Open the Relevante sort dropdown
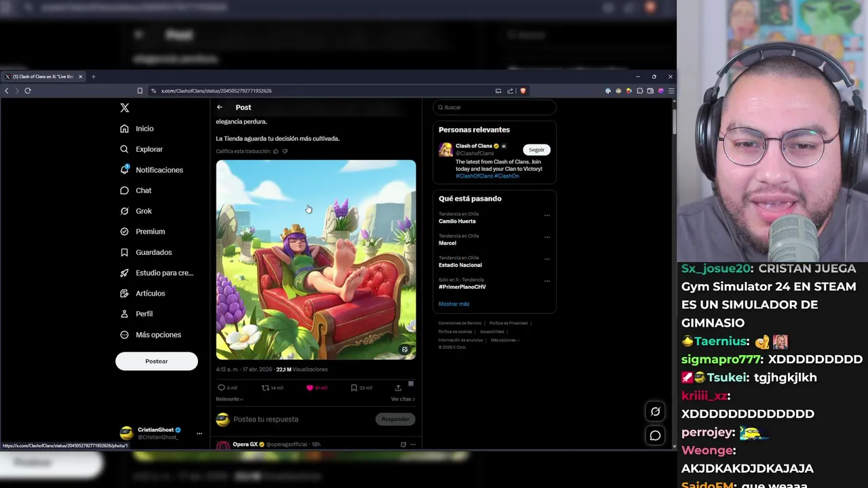The image size is (868, 488). [229, 399]
